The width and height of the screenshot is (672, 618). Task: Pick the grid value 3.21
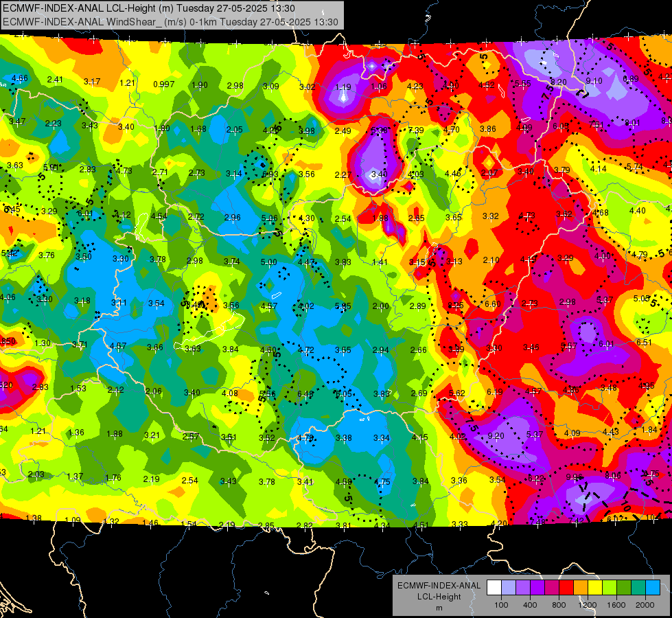click(x=152, y=435)
